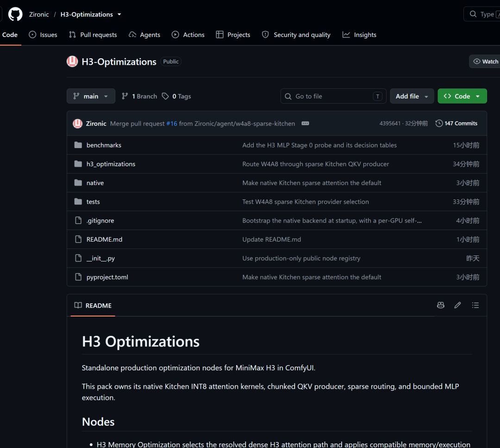The image size is (500, 448).
Task: Click the tests folder icon
Action: point(78,201)
